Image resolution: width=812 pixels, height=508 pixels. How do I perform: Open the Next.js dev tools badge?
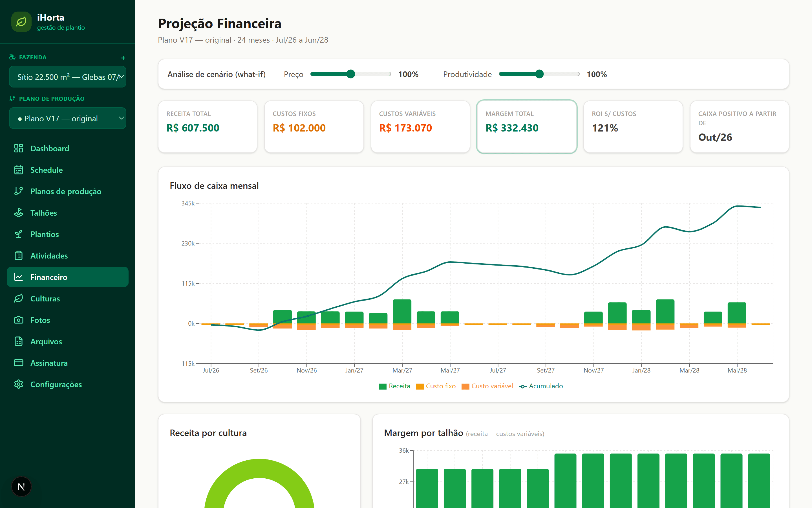21,487
